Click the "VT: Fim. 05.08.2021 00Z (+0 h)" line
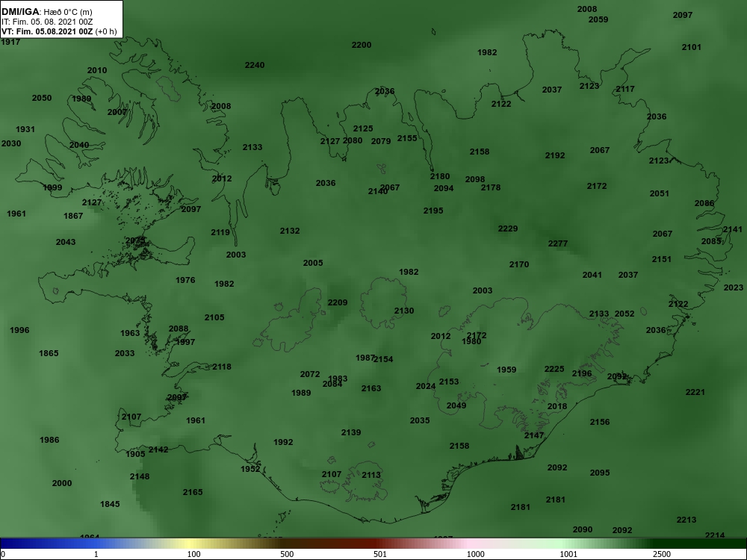Viewport: 747px width, 560px height. [59, 31]
